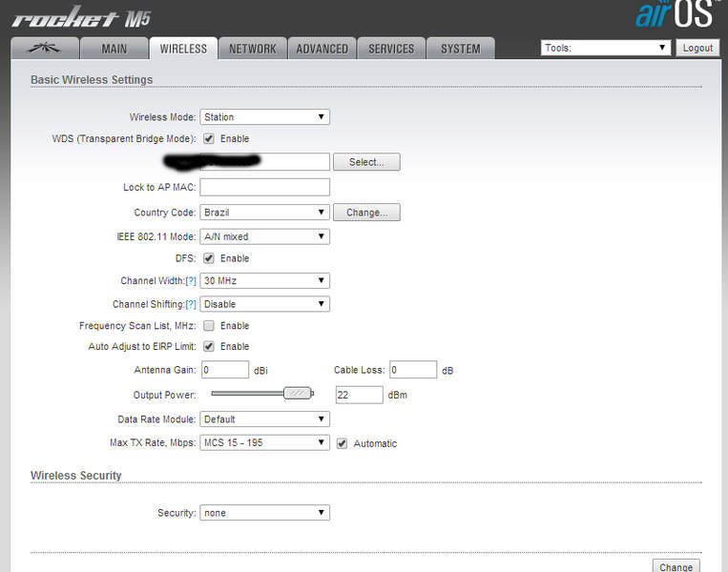728x572 pixels.
Task: Click the Change... country code button
Action: coord(366,212)
